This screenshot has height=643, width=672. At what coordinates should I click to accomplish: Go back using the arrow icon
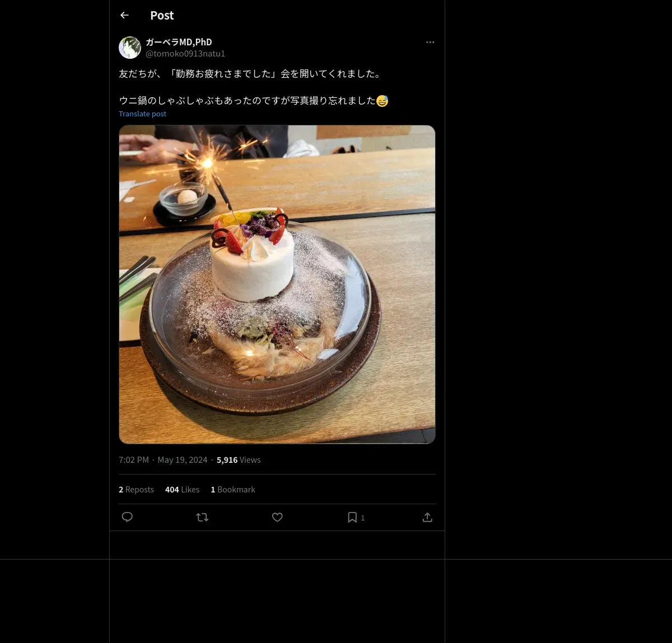124,15
